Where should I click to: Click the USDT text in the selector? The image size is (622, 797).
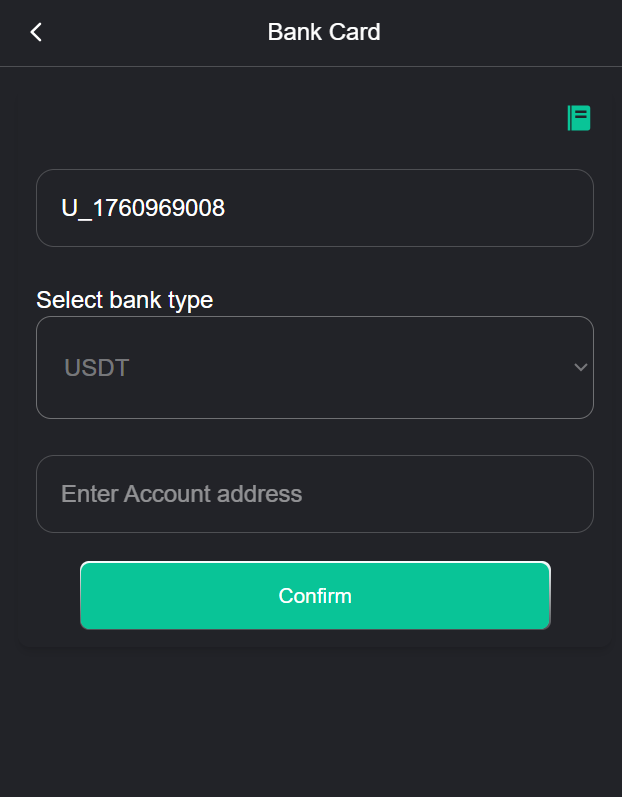(x=97, y=368)
